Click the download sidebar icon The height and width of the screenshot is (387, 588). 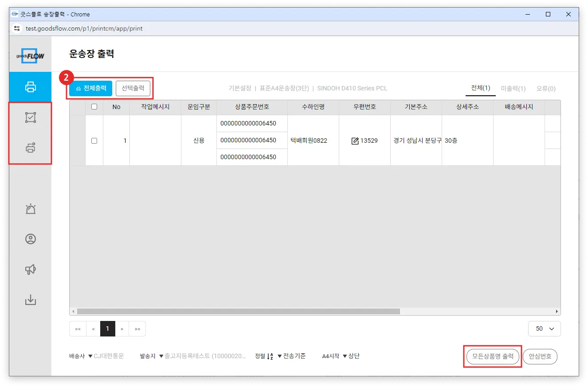click(30, 300)
